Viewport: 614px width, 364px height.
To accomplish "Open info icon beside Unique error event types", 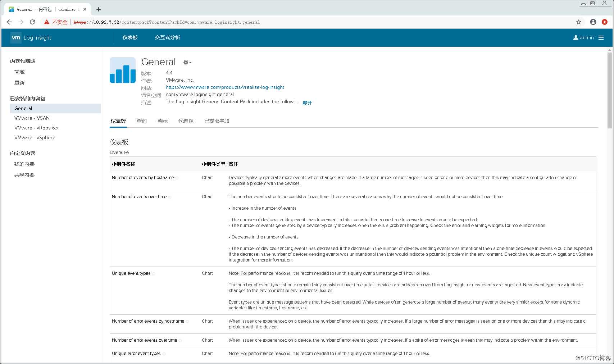I will [x=164, y=354].
